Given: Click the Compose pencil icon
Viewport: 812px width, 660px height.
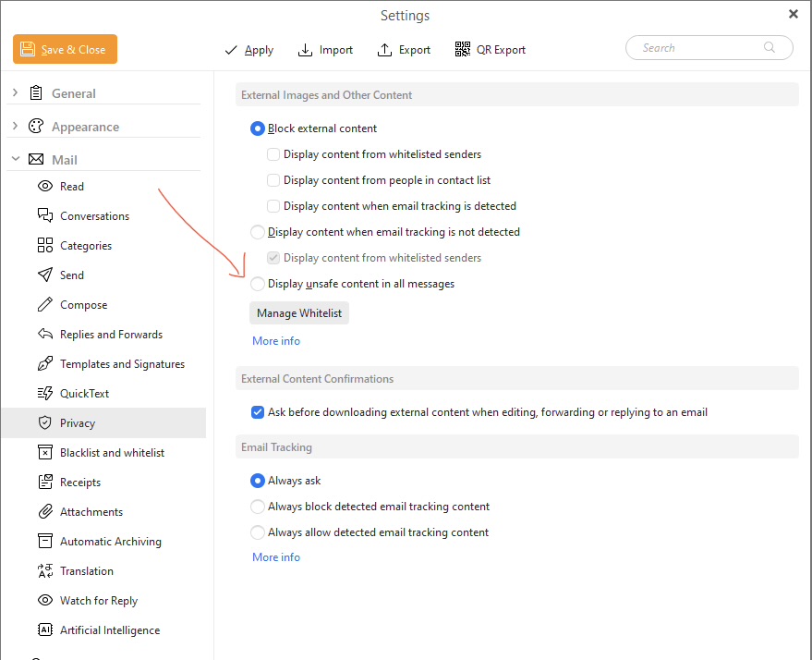Looking at the screenshot, I should [x=45, y=304].
